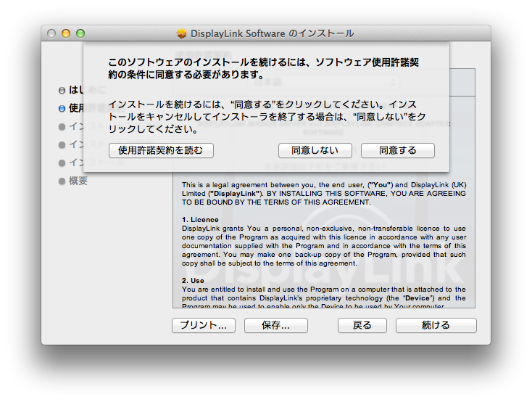Click the 同意しない (Disagree) button
This screenshot has width=532, height=402.
[x=315, y=150]
